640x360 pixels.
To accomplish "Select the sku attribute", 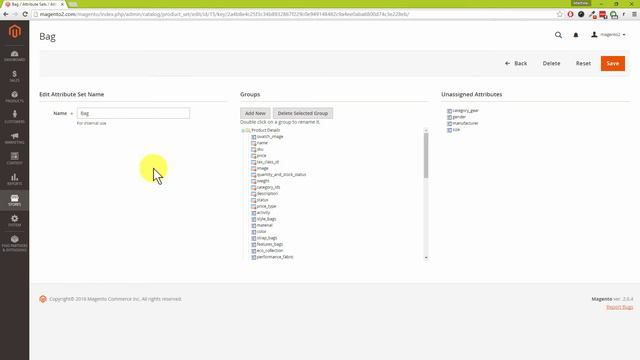I will (260, 149).
